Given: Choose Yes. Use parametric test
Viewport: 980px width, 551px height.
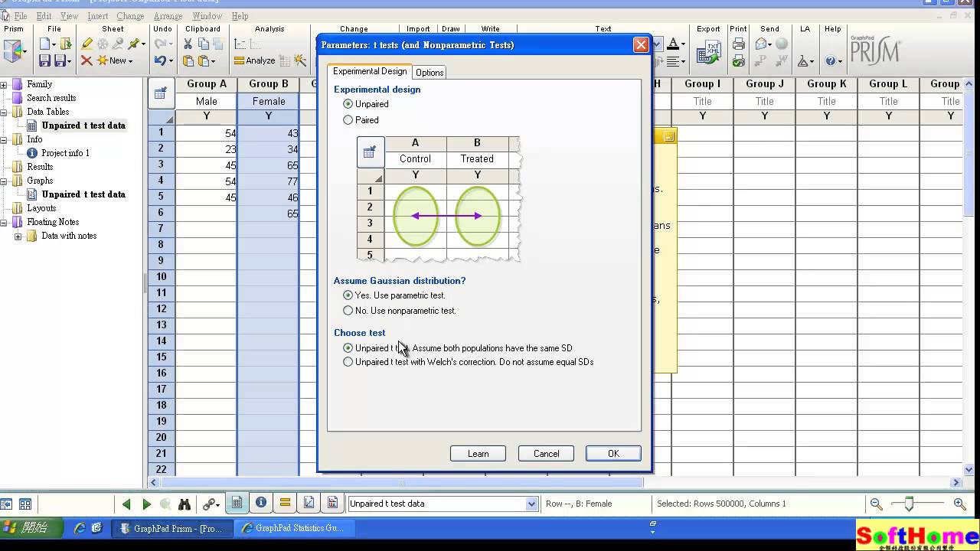Looking at the screenshot, I should (x=348, y=295).
